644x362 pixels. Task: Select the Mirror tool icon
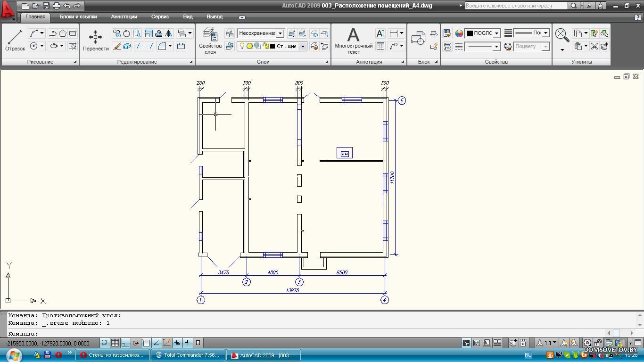coord(169,33)
